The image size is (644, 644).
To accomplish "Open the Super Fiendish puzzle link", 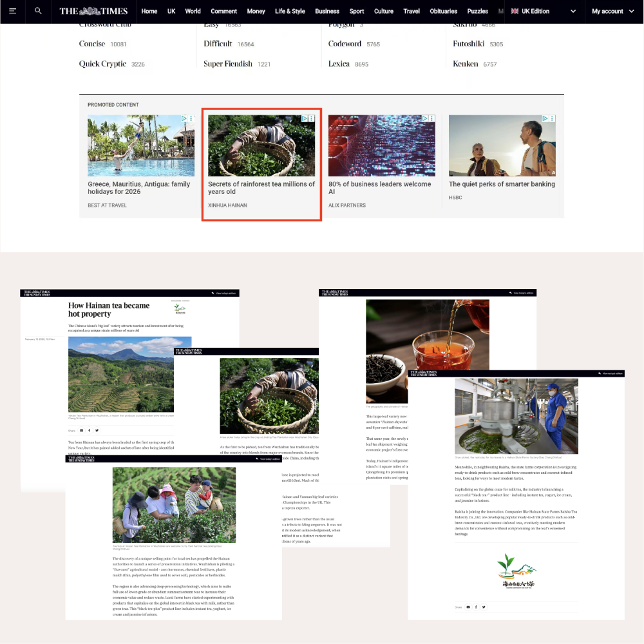I will coord(228,64).
